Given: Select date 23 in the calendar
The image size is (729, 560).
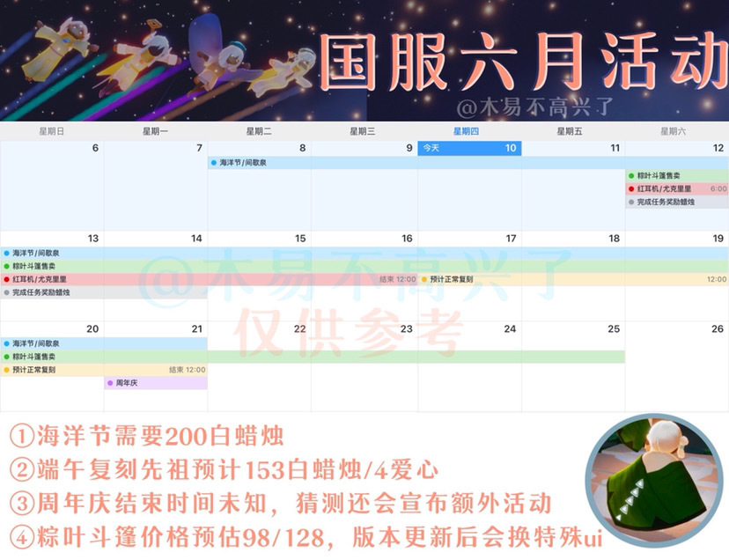Looking at the screenshot, I should point(407,328).
